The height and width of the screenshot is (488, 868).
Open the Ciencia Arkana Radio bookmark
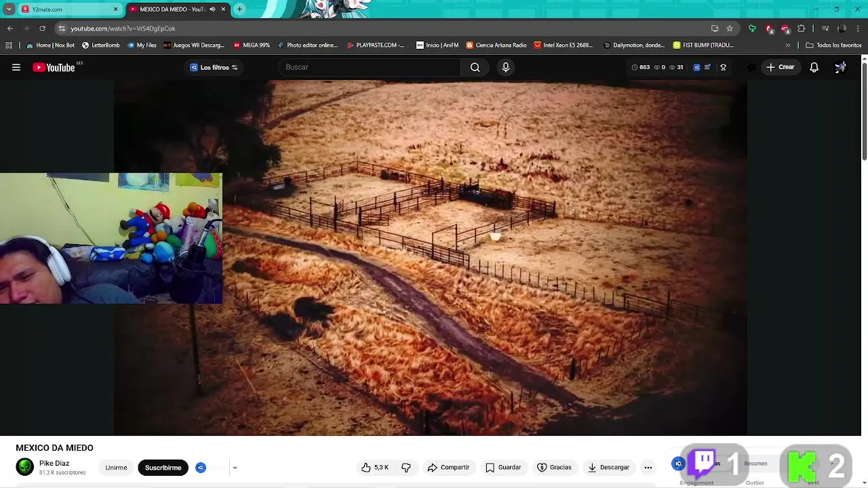pos(496,45)
